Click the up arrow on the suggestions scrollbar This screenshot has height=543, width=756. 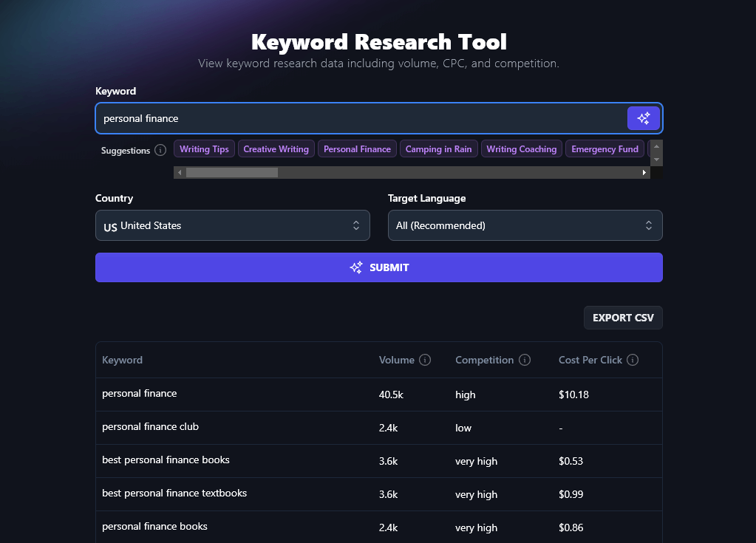click(655, 146)
